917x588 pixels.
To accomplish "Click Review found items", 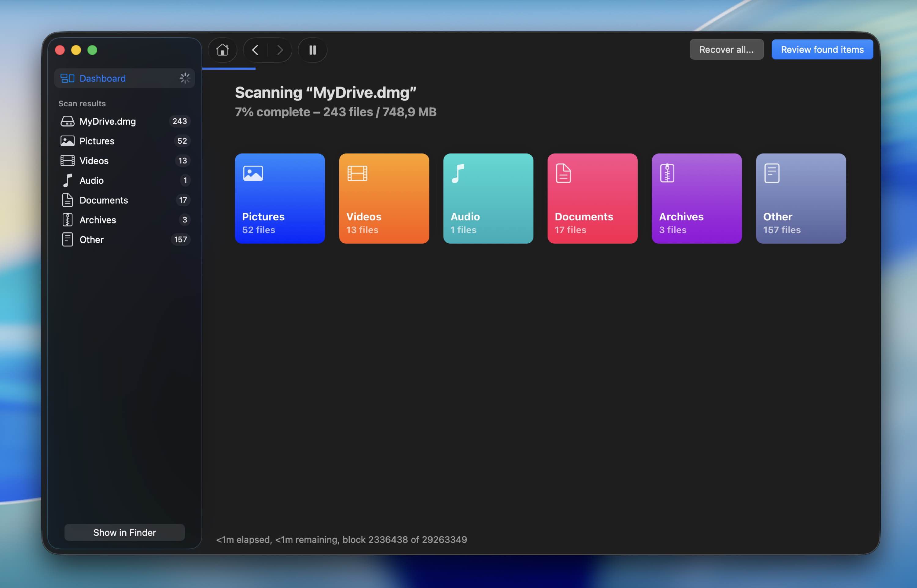I will (822, 50).
